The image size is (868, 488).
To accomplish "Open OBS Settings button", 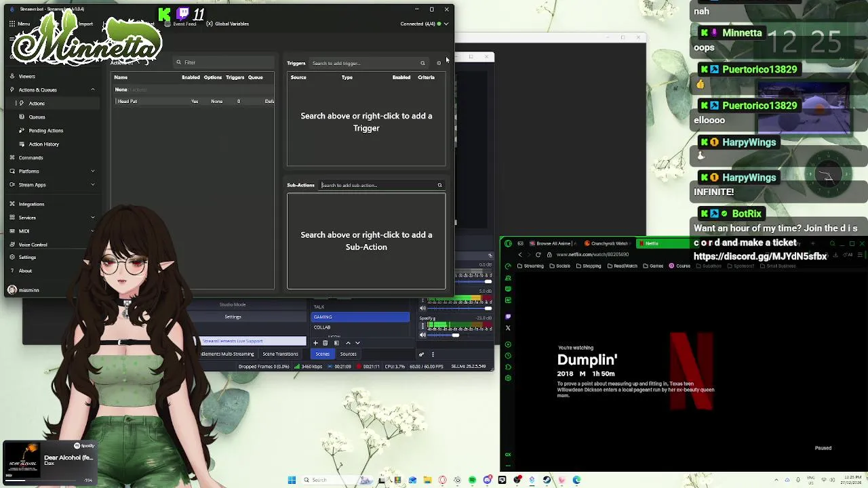I will 233,317.
